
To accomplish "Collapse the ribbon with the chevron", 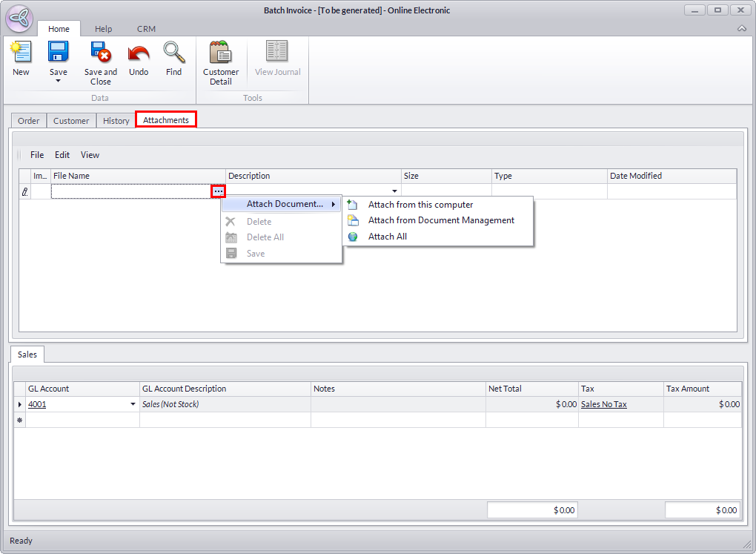I will tap(742, 29).
